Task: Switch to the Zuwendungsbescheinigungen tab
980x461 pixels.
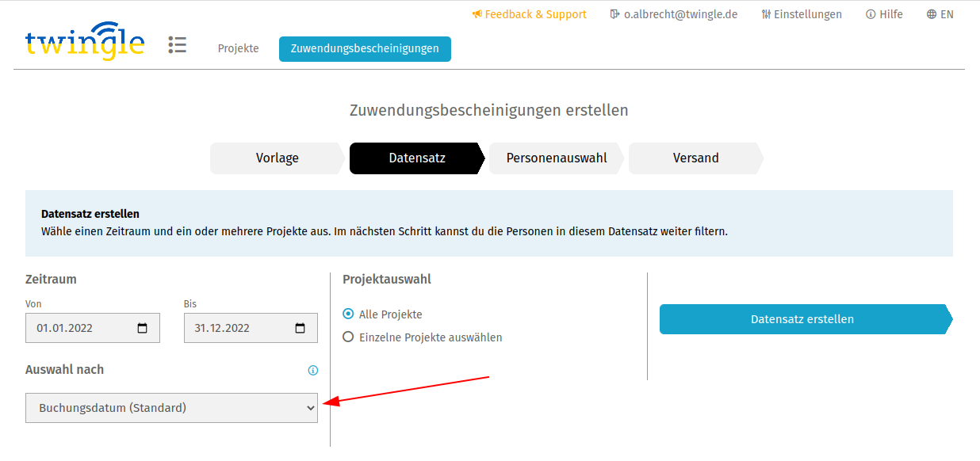Action: point(365,48)
